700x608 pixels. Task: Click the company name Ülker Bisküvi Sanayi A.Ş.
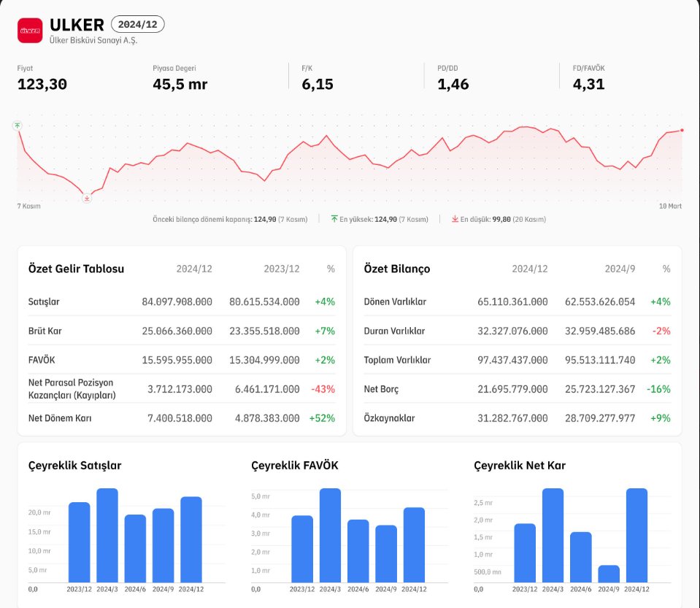(x=93, y=40)
